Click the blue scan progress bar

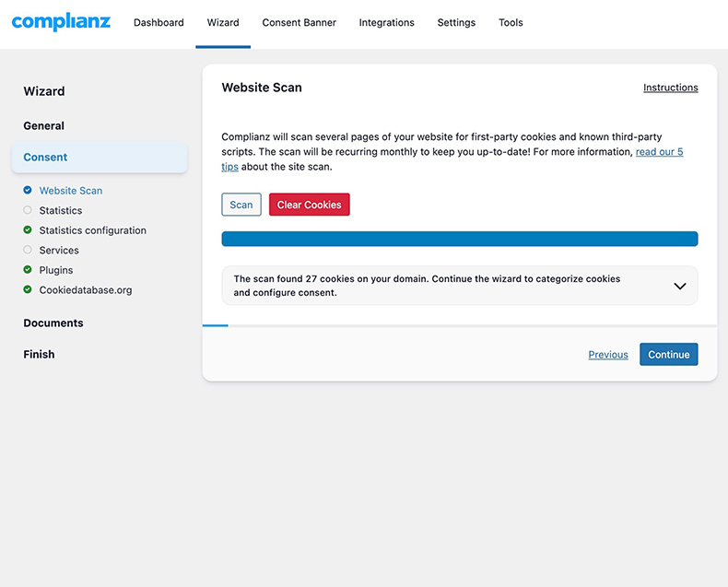click(460, 239)
